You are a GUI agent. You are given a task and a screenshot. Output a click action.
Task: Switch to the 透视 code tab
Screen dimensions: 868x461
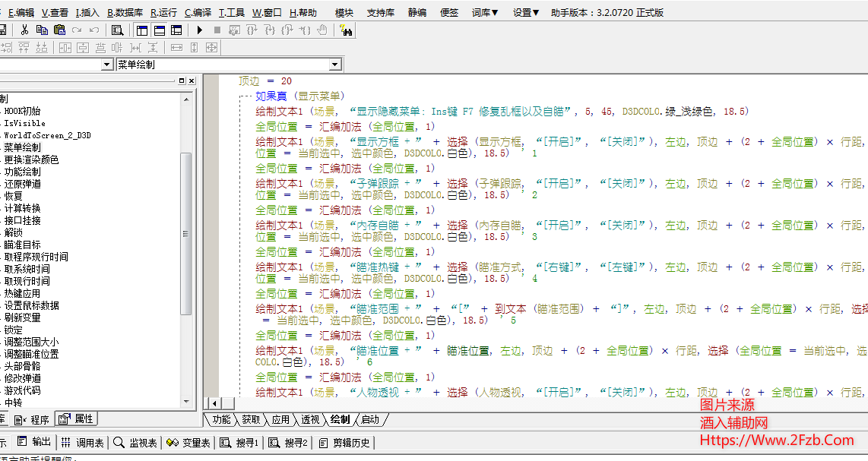point(310,419)
